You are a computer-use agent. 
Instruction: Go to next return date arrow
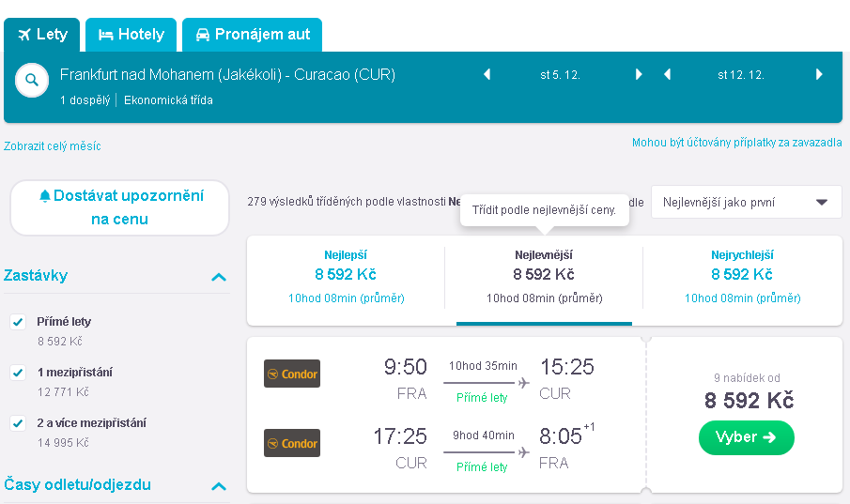click(819, 74)
